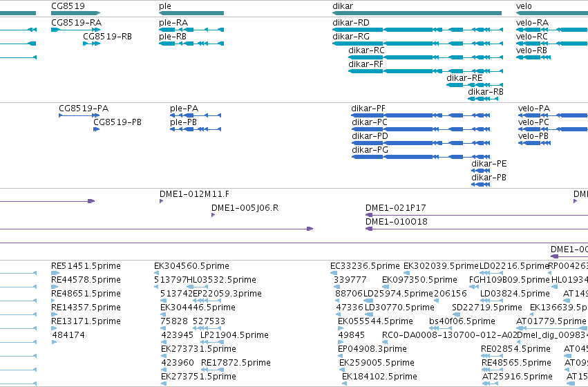Select transcript velo-RC
The height and width of the screenshot is (387, 588).
(552, 44)
